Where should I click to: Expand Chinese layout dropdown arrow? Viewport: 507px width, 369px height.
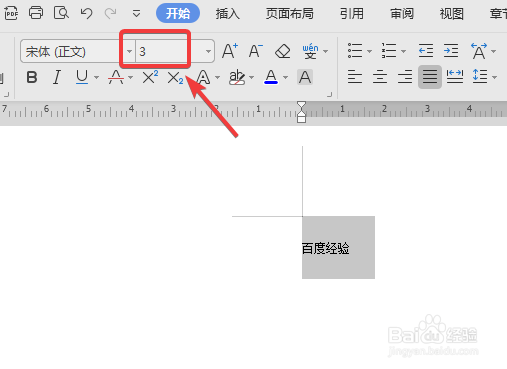(494, 51)
